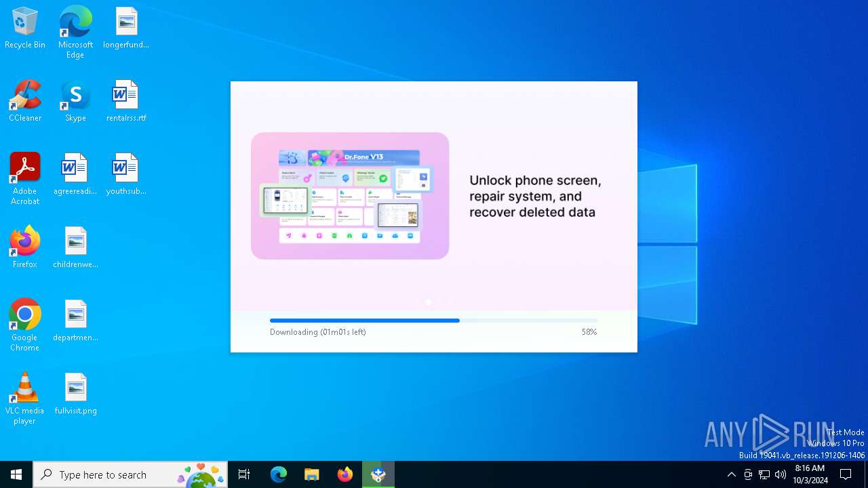Click the taskbar search box
The image size is (868, 488).
(x=130, y=474)
